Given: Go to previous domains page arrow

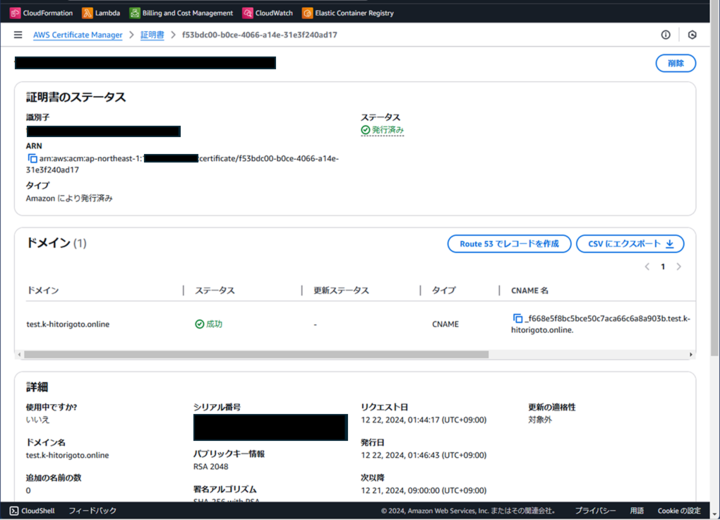Looking at the screenshot, I should [647, 267].
